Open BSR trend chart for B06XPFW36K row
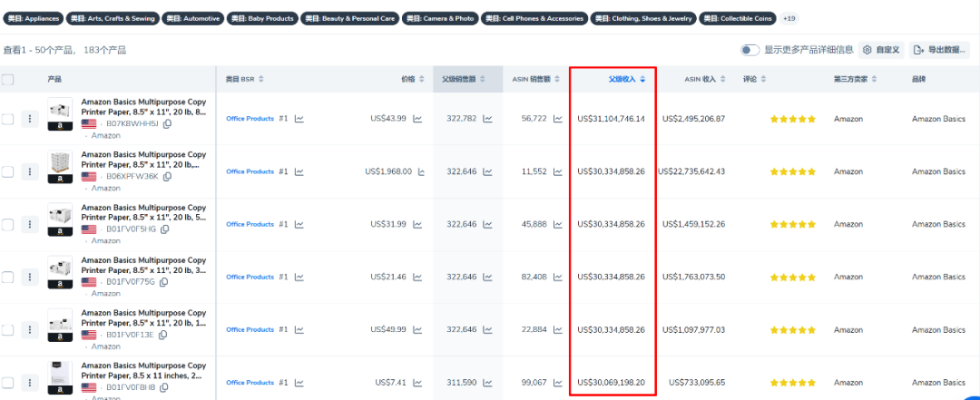 299,171
